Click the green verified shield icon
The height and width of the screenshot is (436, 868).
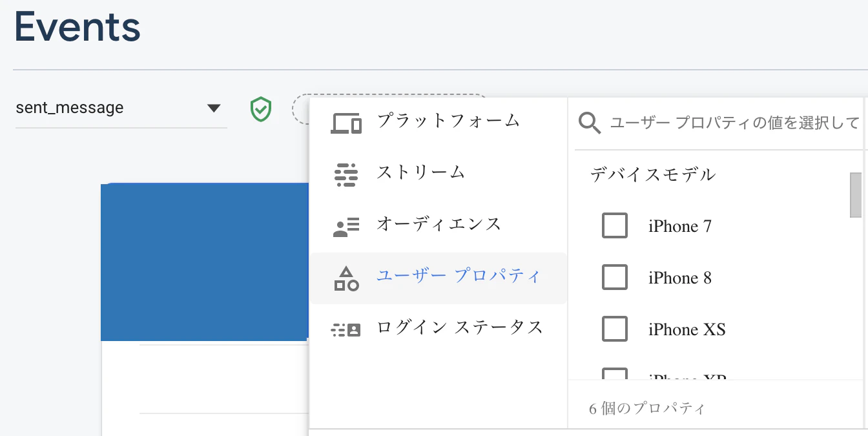click(260, 109)
